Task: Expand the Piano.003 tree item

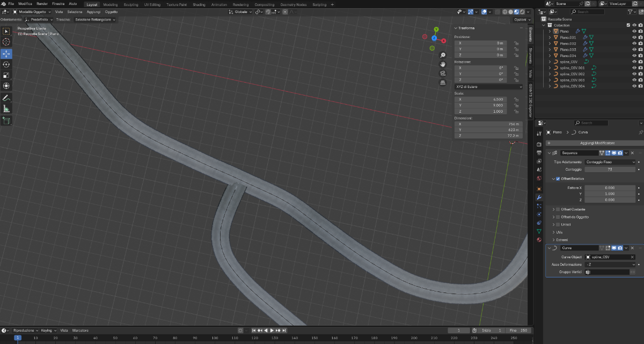Action: 550,50
